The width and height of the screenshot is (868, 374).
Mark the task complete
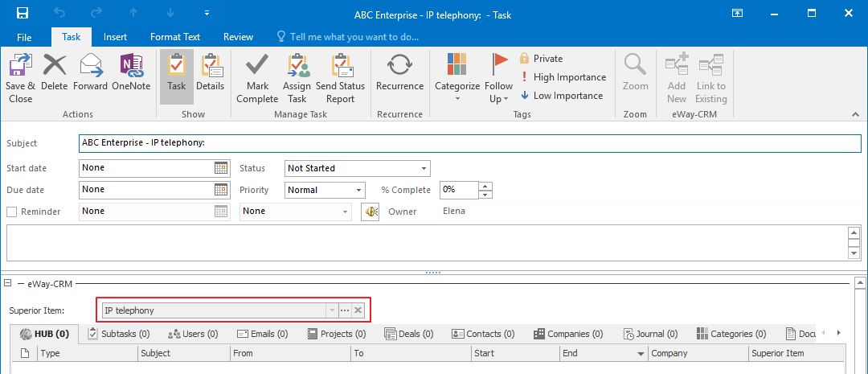point(257,79)
